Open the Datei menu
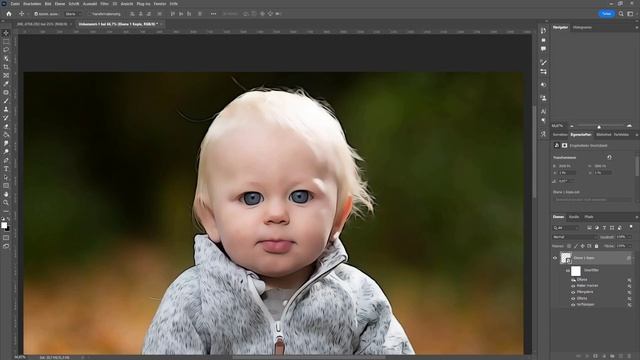 click(15, 4)
